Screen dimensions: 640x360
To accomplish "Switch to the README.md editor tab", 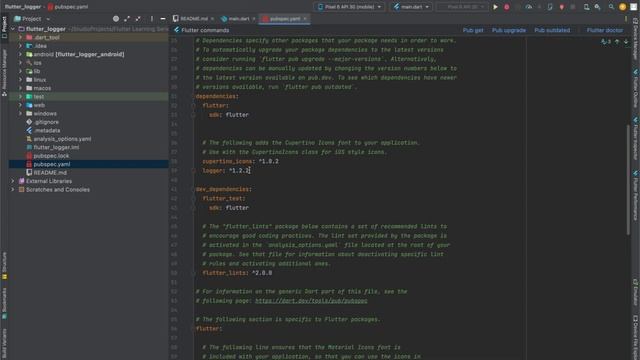I will click(x=193, y=19).
